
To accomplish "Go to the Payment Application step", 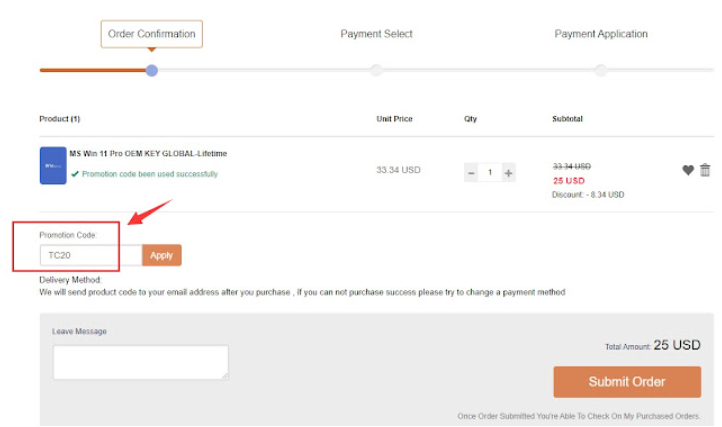I will (601, 34).
